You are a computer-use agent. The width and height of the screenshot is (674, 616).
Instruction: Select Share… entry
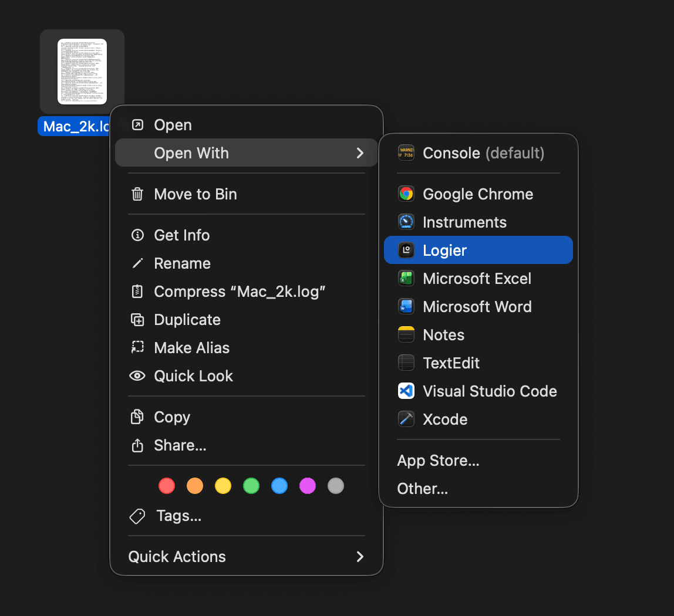click(247, 445)
